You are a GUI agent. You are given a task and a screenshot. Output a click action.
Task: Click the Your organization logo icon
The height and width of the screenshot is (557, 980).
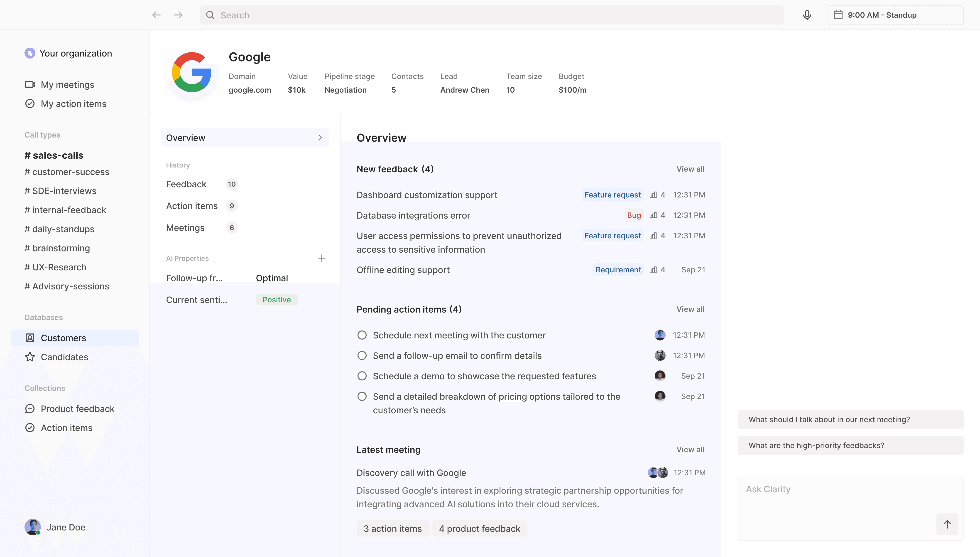tap(30, 53)
